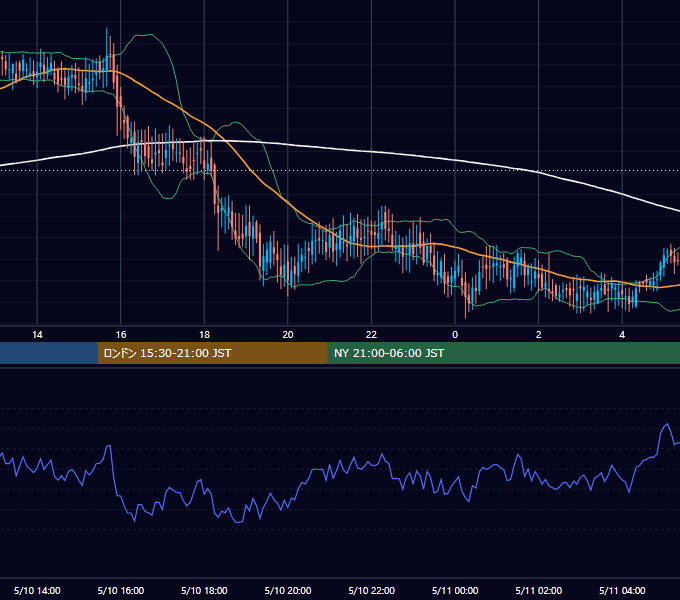Select the hour label 18 on price chart axis

tap(204, 335)
